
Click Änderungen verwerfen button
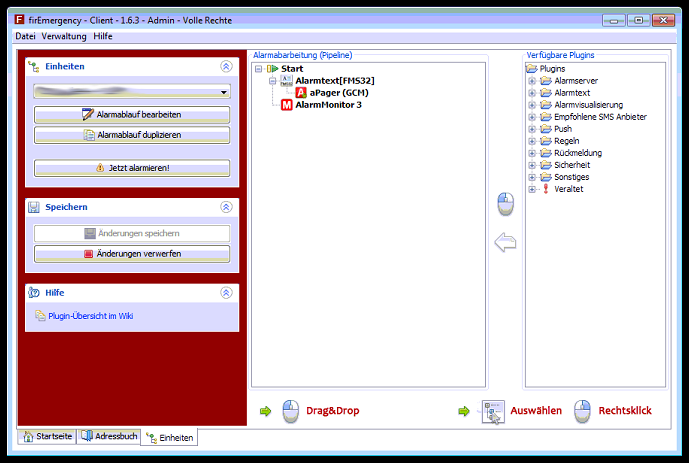click(x=132, y=254)
